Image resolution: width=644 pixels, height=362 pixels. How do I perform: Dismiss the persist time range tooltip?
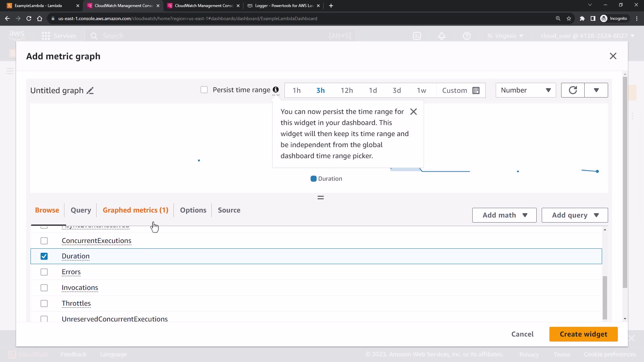point(413,112)
